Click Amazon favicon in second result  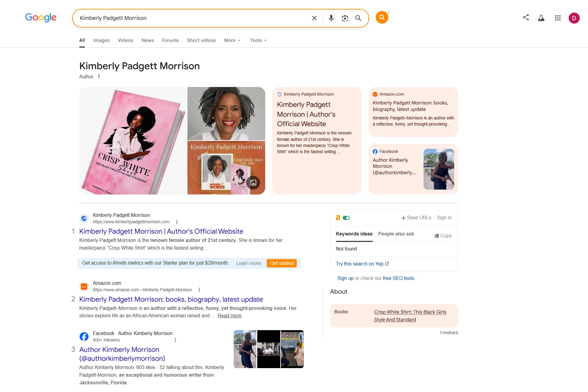[x=84, y=286]
